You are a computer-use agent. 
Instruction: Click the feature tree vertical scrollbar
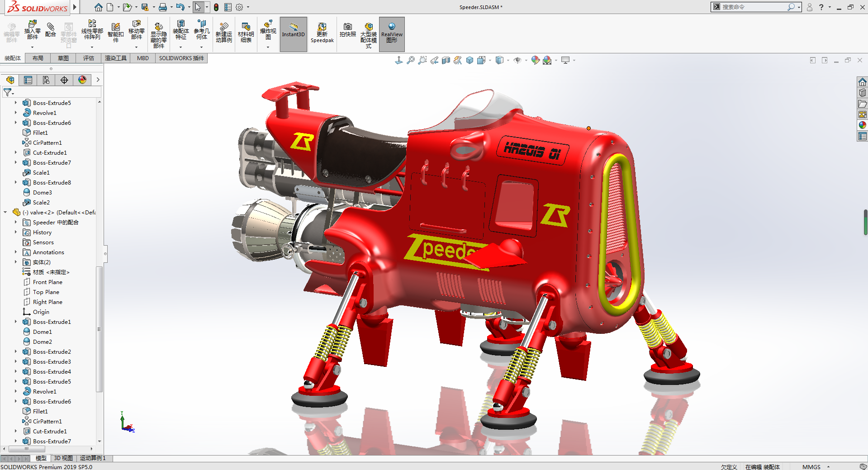pos(100,329)
